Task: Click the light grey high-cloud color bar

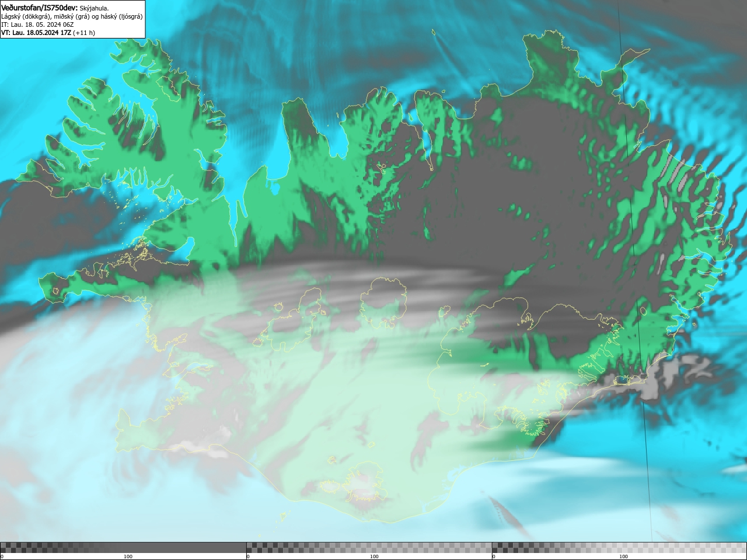Action: [619, 548]
